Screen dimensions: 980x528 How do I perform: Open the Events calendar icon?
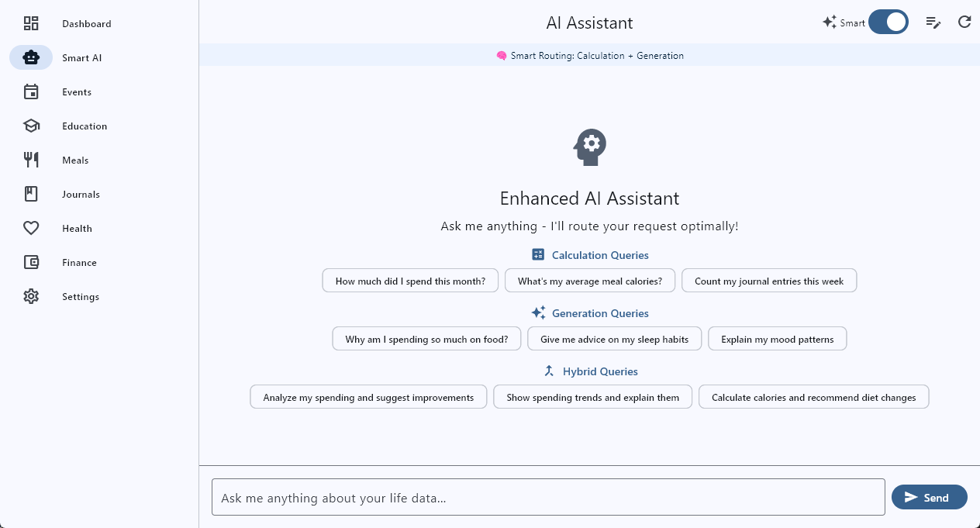[x=31, y=91]
